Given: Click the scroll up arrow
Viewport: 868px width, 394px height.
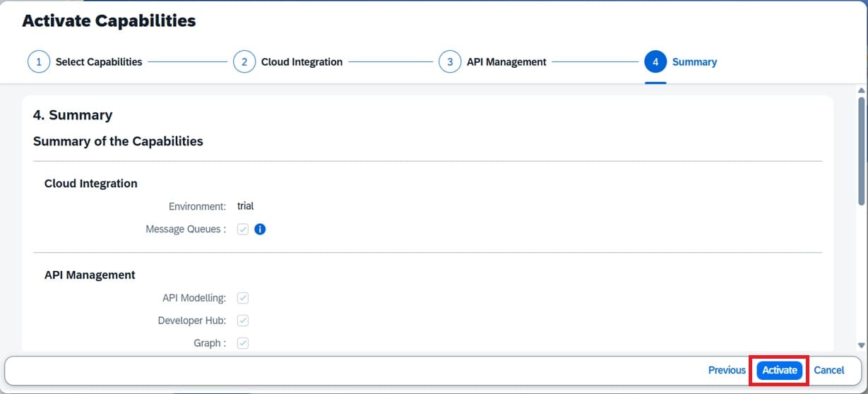Looking at the screenshot, I should click(x=860, y=90).
